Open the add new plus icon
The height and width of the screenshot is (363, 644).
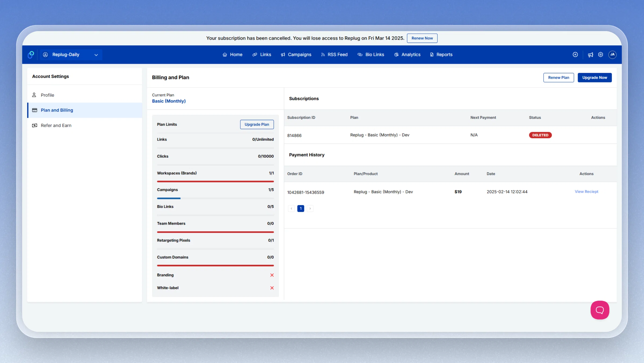pos(575,55)
